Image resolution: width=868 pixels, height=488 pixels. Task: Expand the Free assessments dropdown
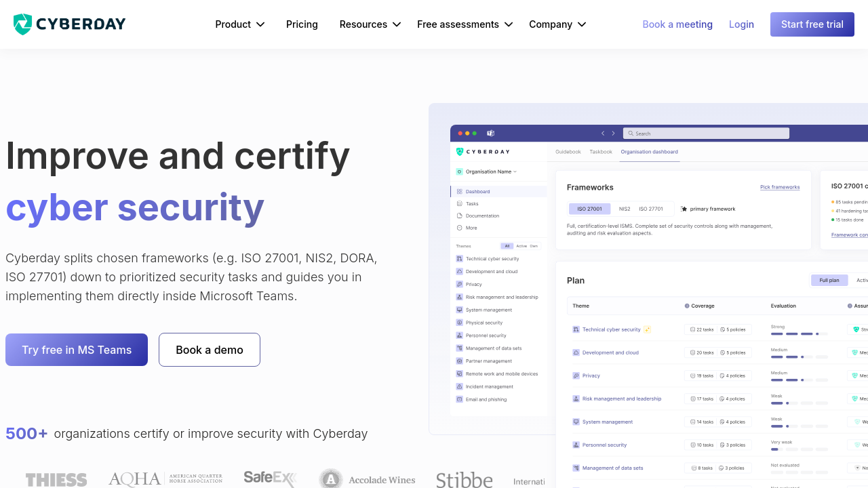[465, 24]
